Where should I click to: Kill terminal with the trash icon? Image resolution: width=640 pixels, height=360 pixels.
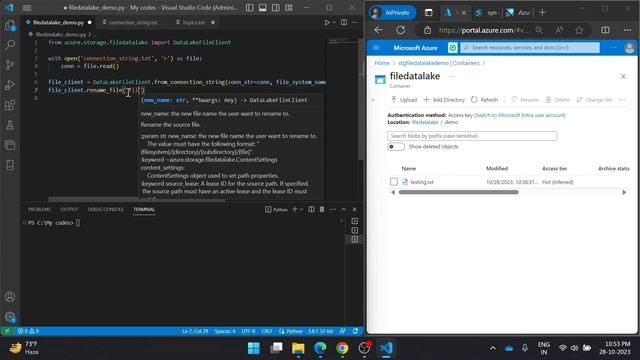(x=322, y=209)
